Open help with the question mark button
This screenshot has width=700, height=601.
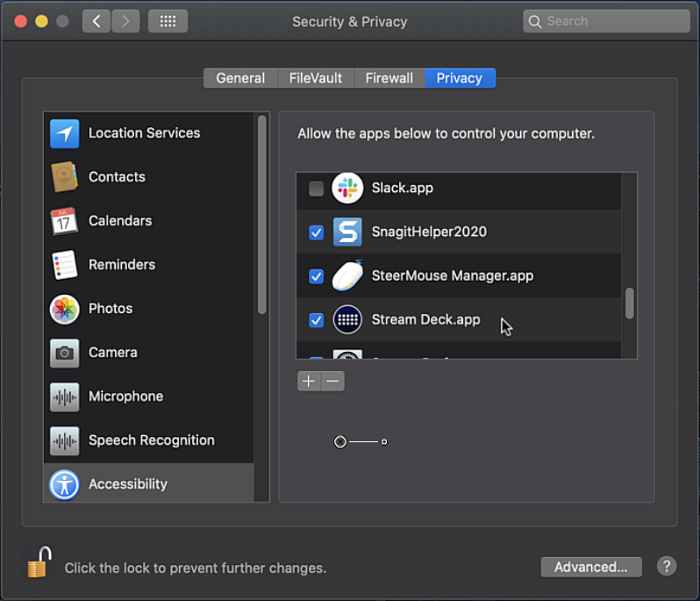(x=667, y=566)
